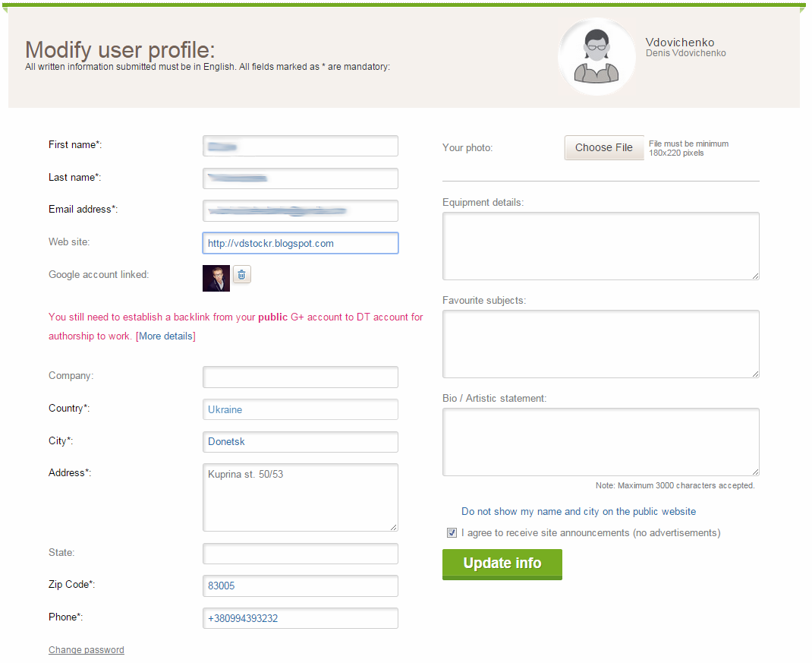Viewport: 812px width, 663px height.
Task: Click the Country field showing Ukraine
Action: click(301, 409)
